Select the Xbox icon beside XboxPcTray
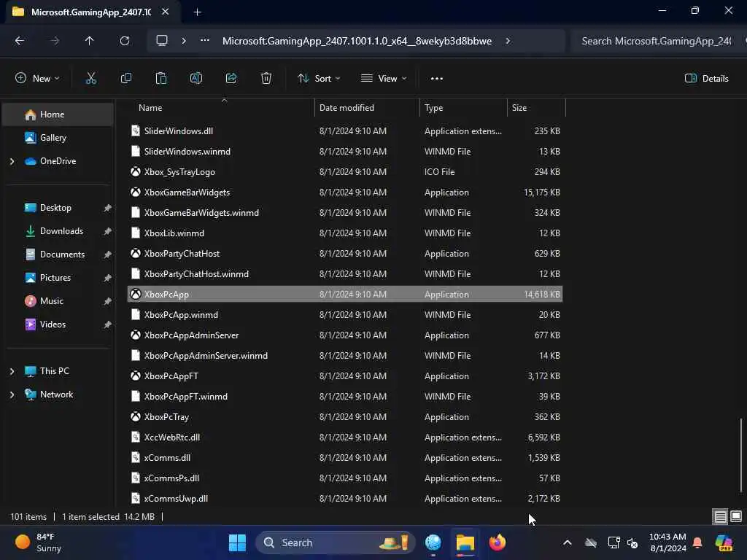This screenshot has width=747, height=560. tap(136, 416)
